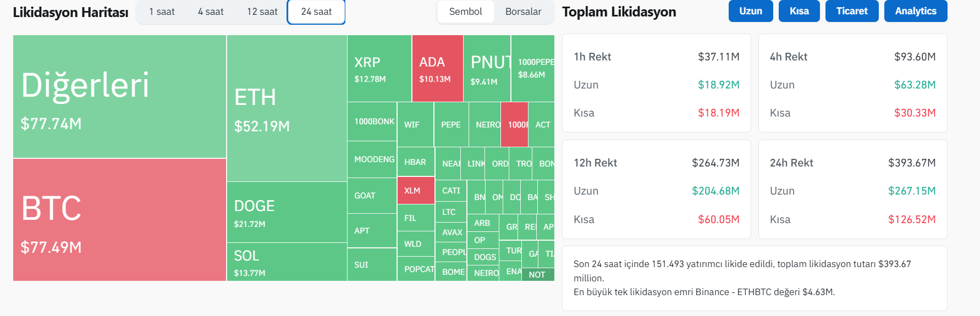980x316 pixels.
Task: Switch to the 4 saat timeframe
Action: 211,12
